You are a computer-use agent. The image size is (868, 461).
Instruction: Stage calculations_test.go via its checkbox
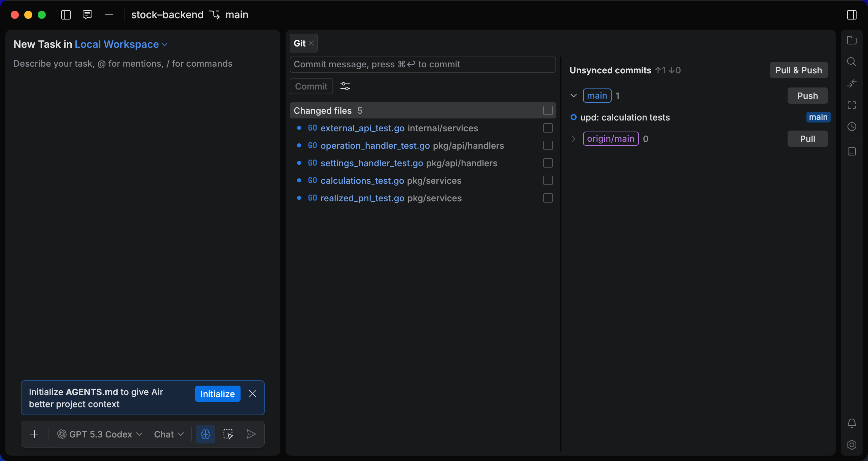[548, 180]
